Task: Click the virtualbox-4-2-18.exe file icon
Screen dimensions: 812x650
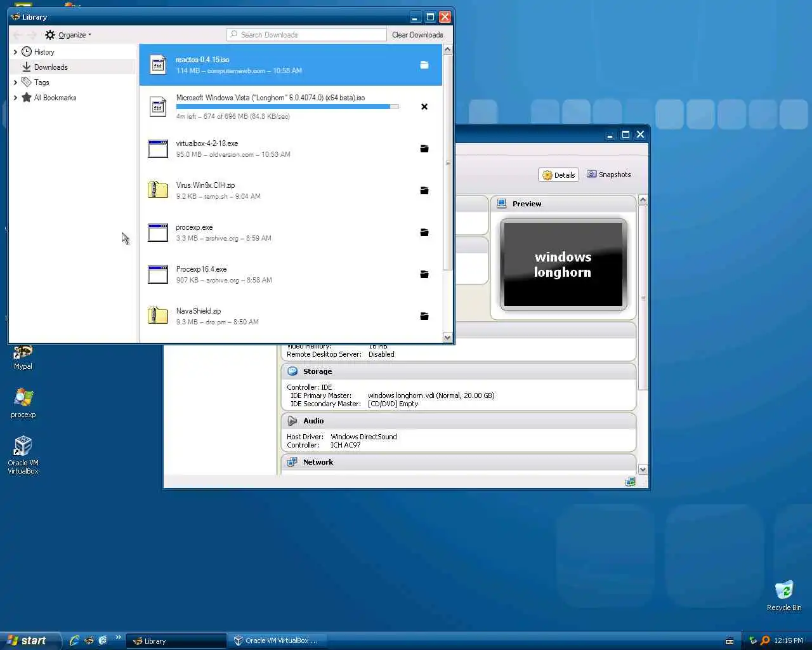Action: click(158, 149)
